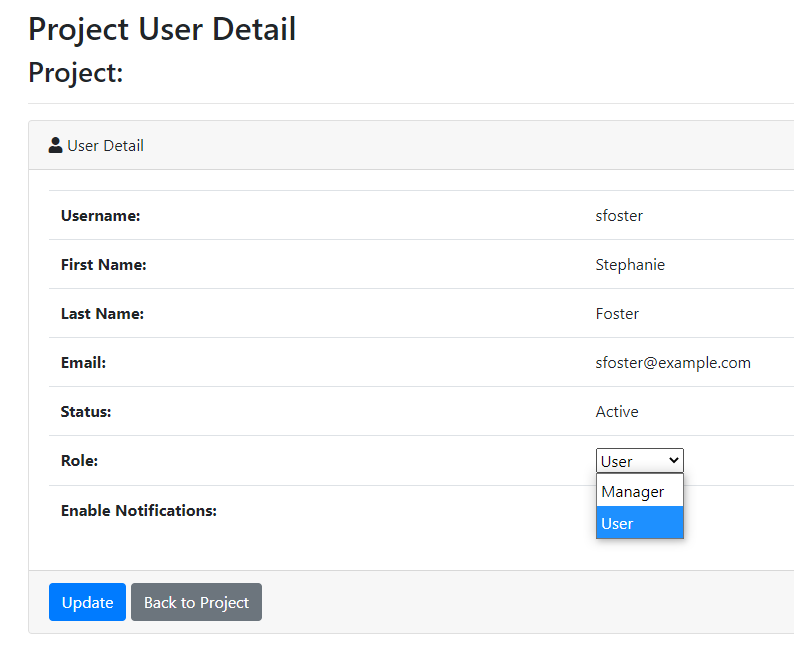
Task: Go back via Back to Project button
Action: point(196,602)
